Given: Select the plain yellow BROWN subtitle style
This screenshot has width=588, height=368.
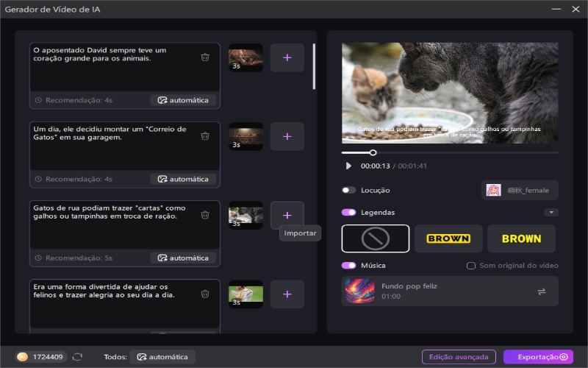Looking at the screenshot, I should 522,238.
